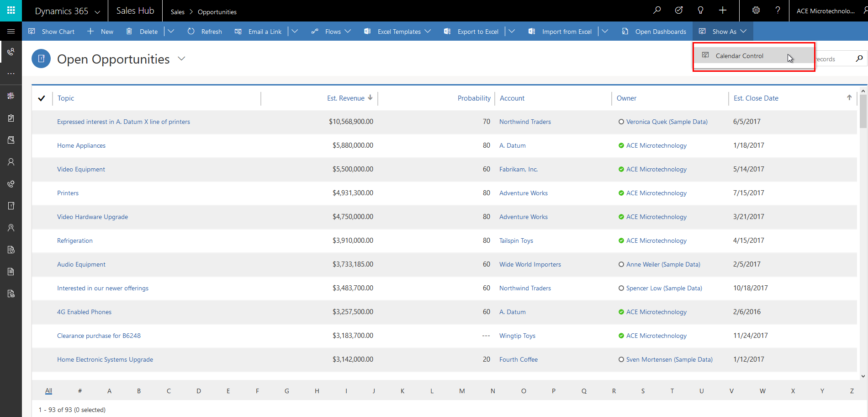
Task: Click Import from Excel command
Action: click(x=560, y=32)
